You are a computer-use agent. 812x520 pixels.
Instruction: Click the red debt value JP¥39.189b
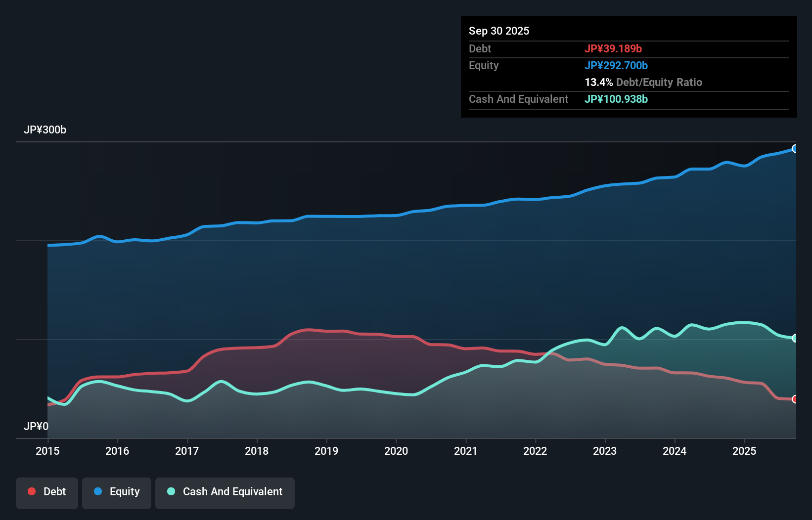(x=614, y=48)
